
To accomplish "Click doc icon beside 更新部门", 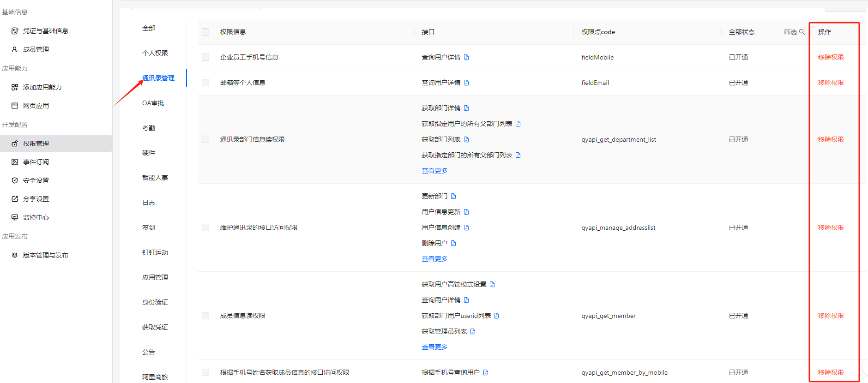I will [453, 196].
